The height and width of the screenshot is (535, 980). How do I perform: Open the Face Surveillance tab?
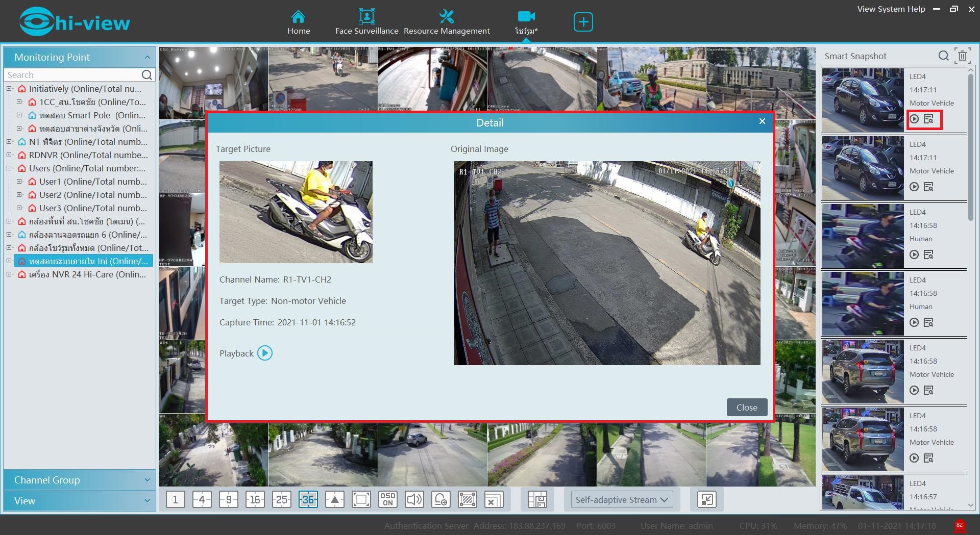[366, 22]
